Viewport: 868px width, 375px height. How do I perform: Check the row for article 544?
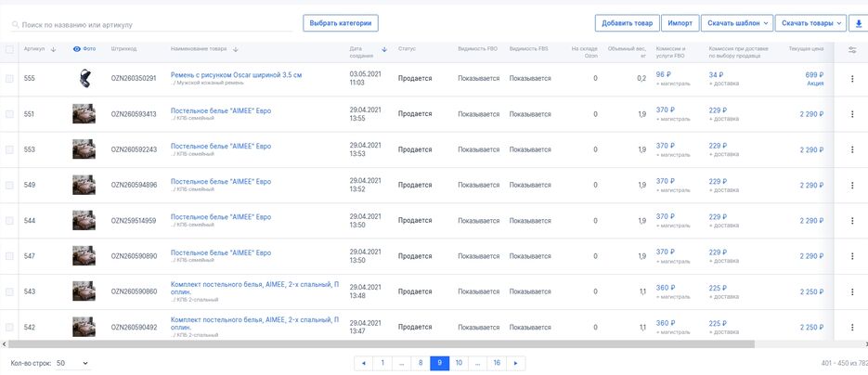[x=9, y=221]
